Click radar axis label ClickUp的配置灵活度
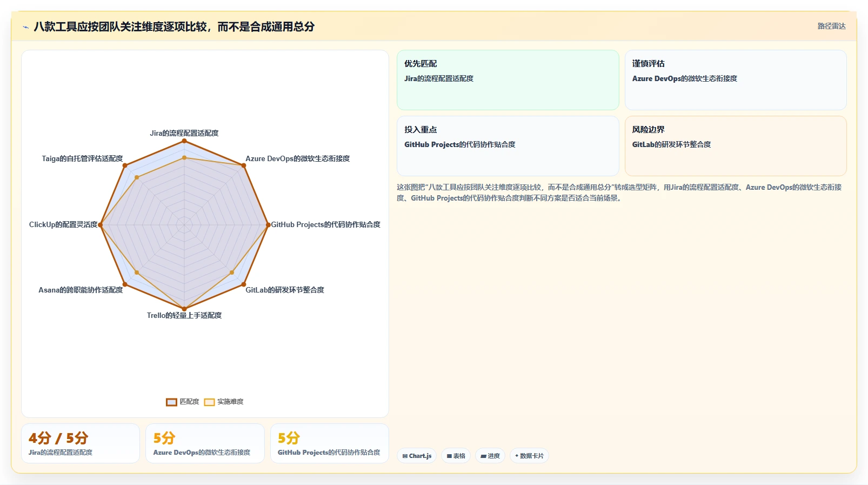Image resolution: width=868 pixels, height=485 pixels. pyautogui.click(x=63, y=224)
